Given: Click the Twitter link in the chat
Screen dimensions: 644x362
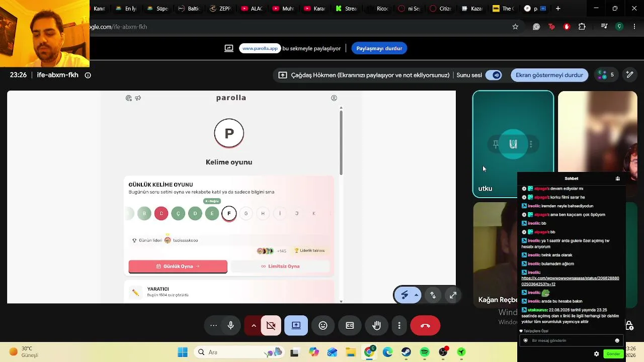Looking at the screenshot, I should point(570,281).
